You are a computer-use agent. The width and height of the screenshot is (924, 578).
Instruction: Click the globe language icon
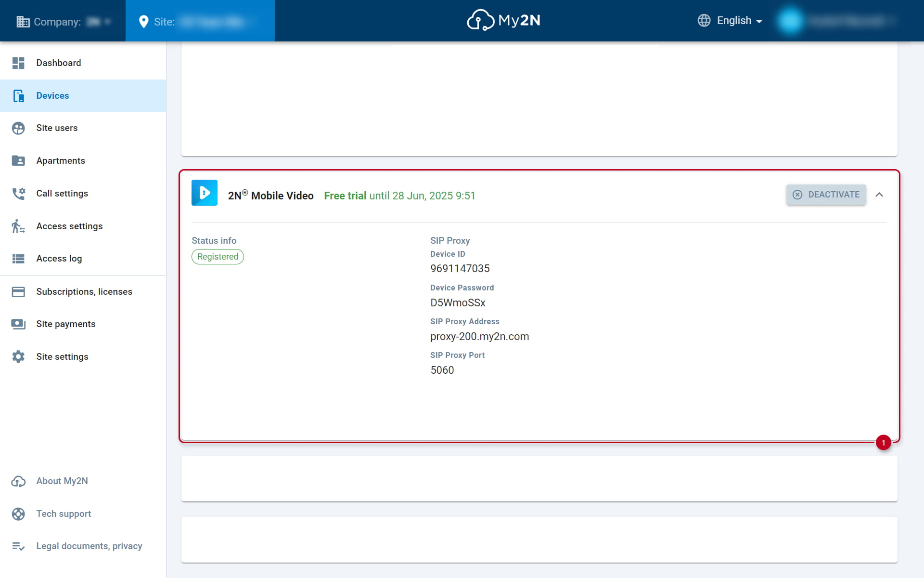point(704,21)
